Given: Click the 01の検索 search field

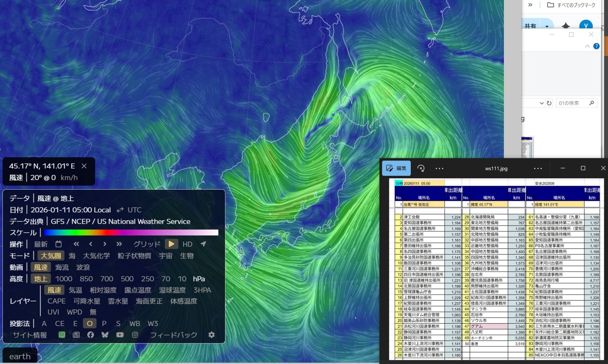Looking at the screenshot, I should [572, 103].
